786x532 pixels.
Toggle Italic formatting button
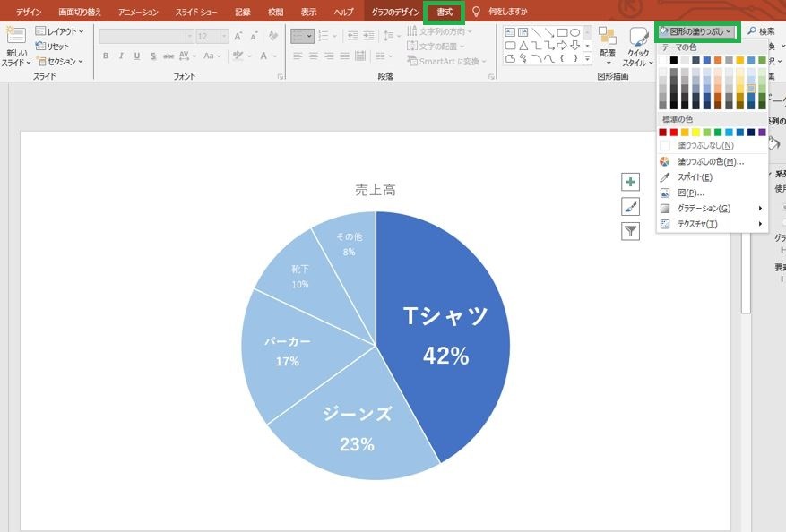click(x=121, y=56)
